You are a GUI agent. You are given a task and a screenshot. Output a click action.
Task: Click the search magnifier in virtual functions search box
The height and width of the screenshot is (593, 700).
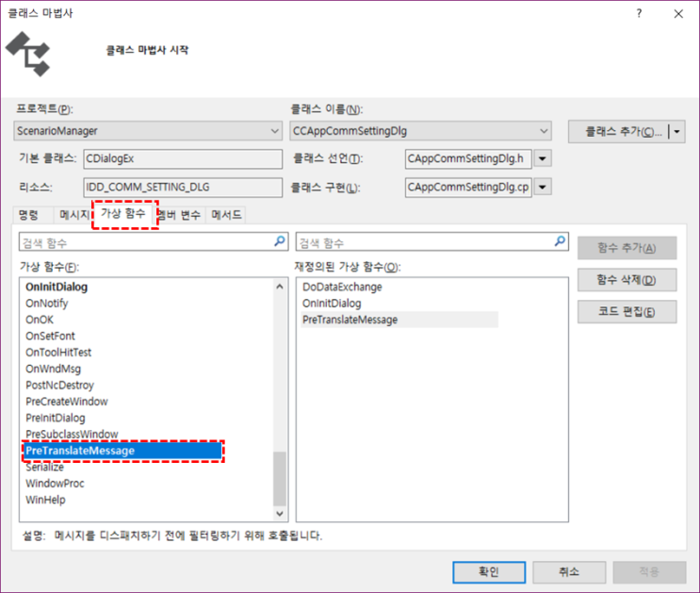pyautogui.click(x=280, y=241)
